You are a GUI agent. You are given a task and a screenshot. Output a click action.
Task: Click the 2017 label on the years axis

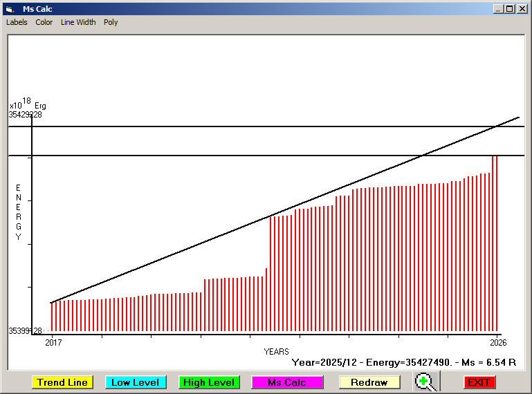tap(53, 342)
